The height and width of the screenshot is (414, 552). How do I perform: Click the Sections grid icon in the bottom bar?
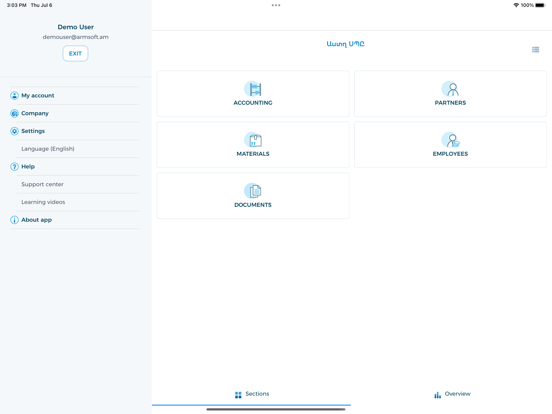[238, 395]
